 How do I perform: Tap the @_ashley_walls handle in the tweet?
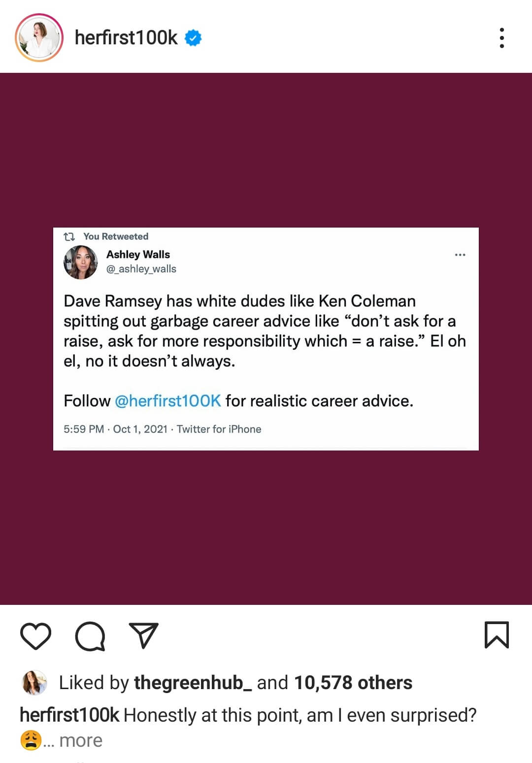click(x=141, y=269)
